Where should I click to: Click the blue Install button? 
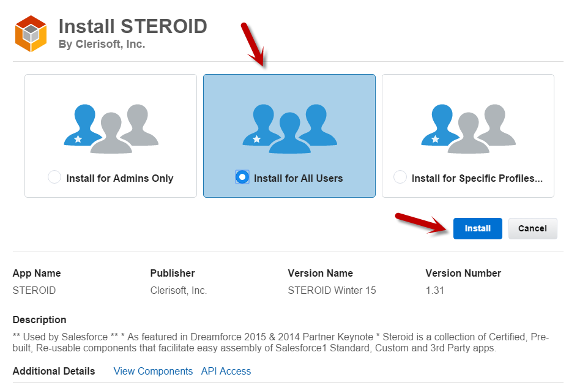point(477,228)
